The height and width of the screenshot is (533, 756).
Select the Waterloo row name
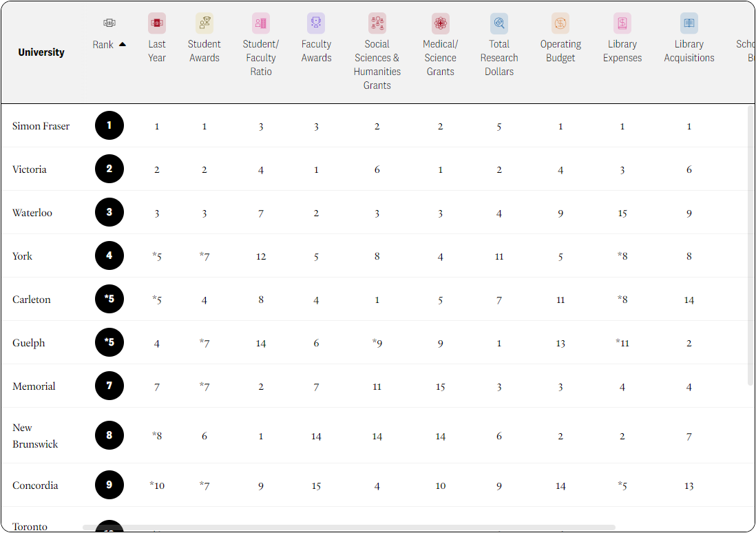point(32,213)
